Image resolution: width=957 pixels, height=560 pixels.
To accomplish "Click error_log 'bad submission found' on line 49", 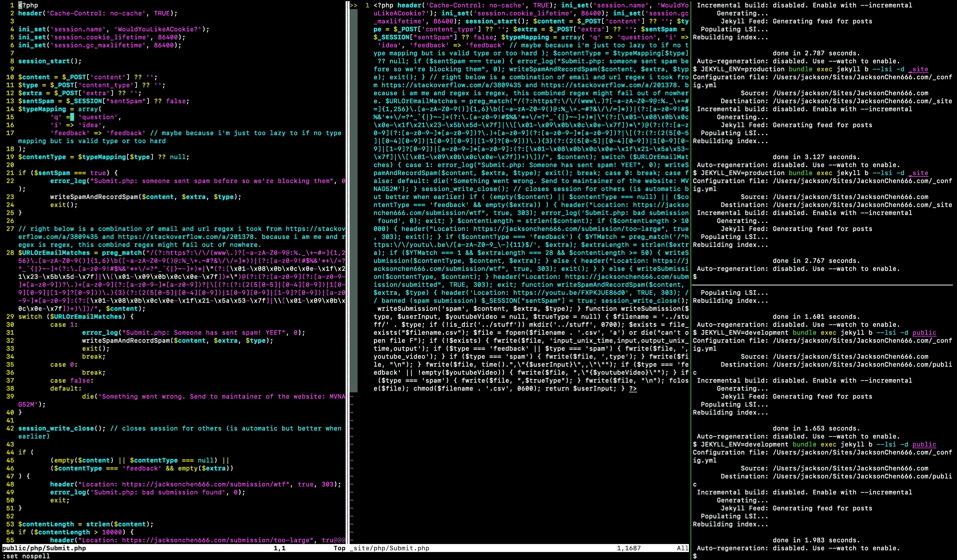I will 148,492.
